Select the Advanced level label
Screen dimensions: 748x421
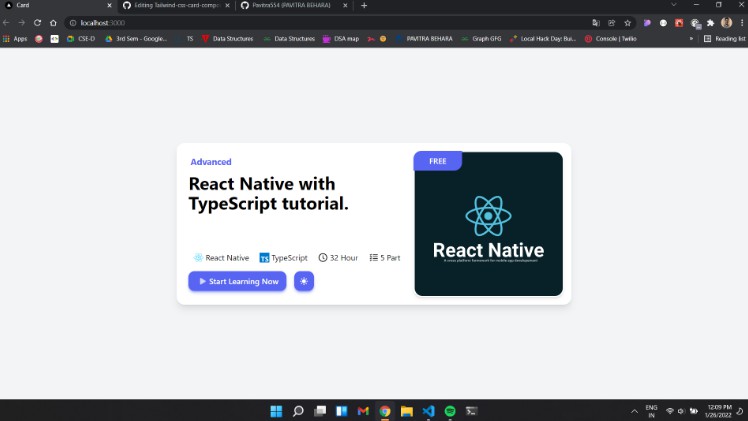[211, 162]
